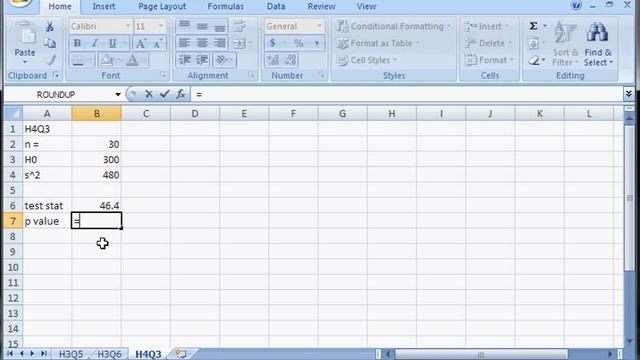Click Merge and Center icon
The height and width of the screenshot is (360, 640).
pyautogui.click(x=240, y=43)
